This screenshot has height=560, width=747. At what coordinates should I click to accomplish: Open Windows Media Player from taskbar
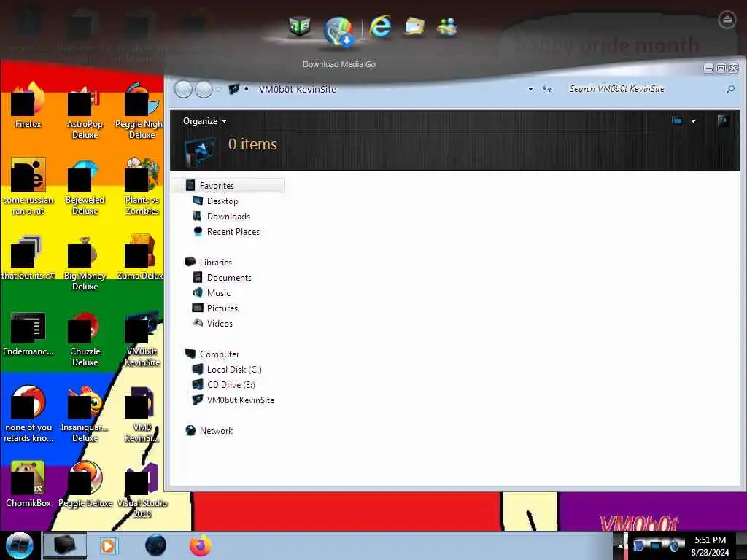click(x=108, y=545)
